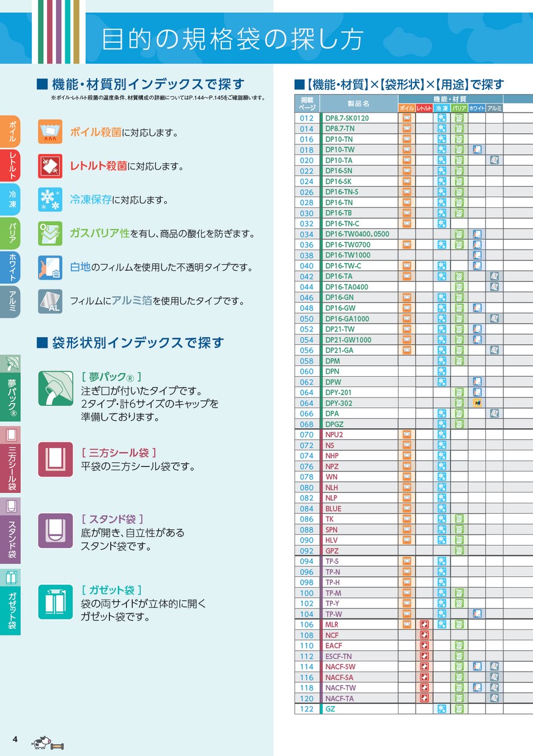Select the aluminum icon in the DP10-TA row

click(494, 160)
